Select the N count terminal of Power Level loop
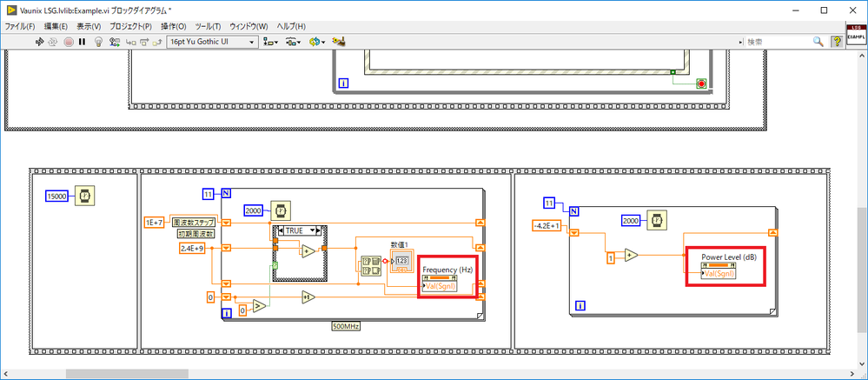 click(574, 211)
